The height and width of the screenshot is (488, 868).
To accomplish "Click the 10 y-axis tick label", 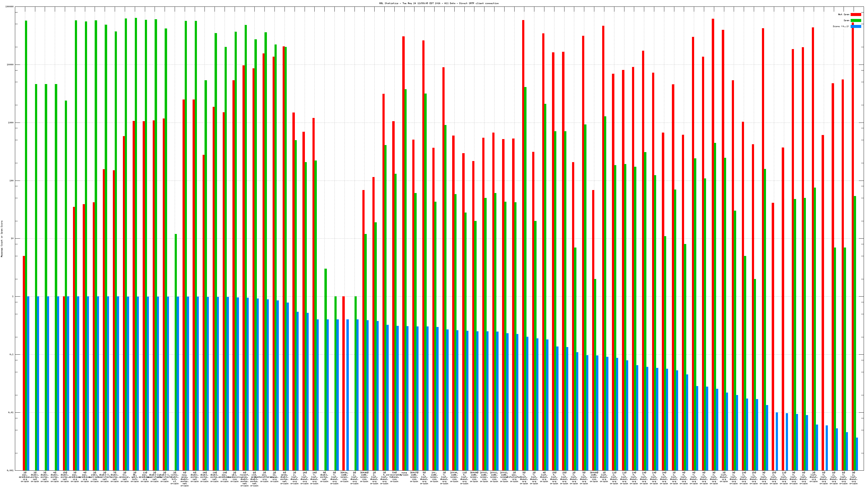I will (12, 239).
